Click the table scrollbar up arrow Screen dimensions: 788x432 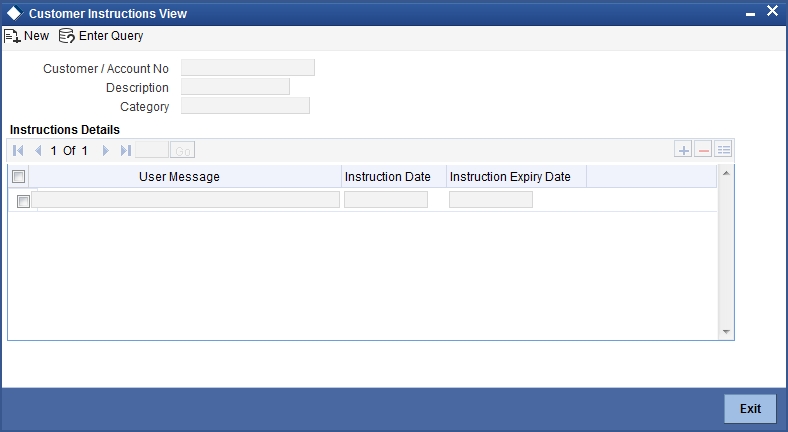(726, 173)
